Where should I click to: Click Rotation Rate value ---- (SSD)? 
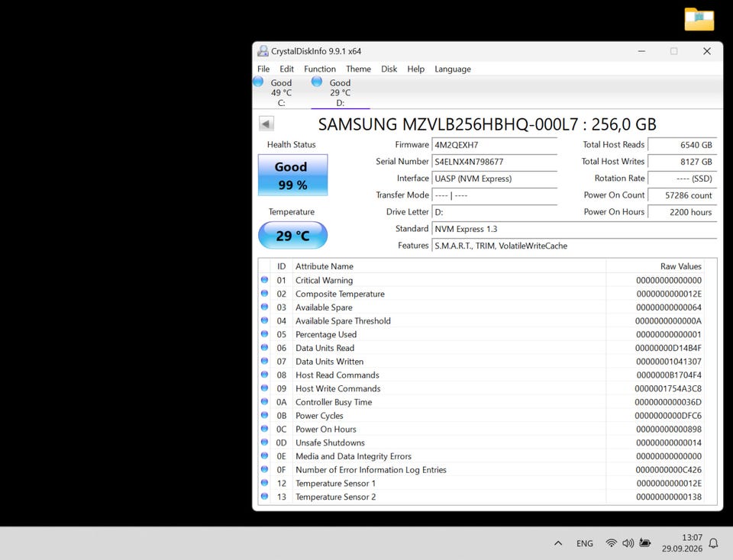point(683,179)
